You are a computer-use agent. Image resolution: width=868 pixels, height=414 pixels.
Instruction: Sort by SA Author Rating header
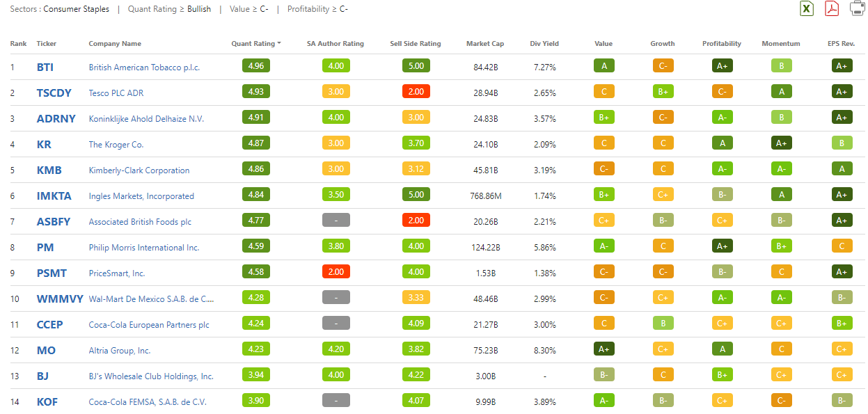tap(335, 44)
